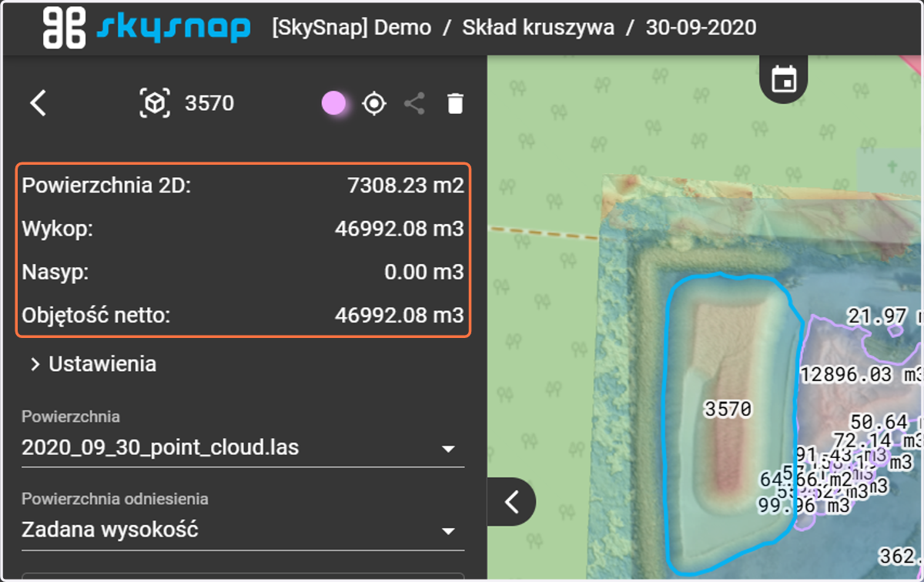
Task: Open Skład kruszywa breadcrumb
Action: (x=538, y=28)
